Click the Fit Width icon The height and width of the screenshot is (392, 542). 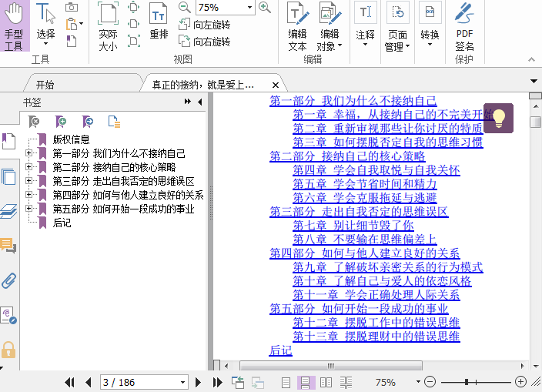[133, 24]
